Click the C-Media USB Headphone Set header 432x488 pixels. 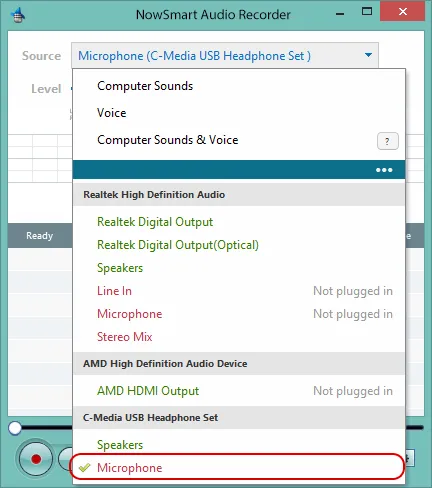pos(239,418)
